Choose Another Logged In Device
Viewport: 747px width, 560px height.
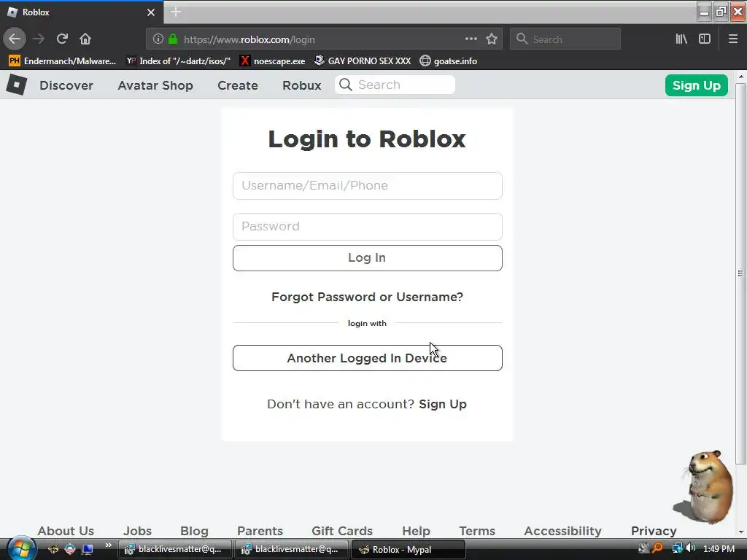(368, 358)
